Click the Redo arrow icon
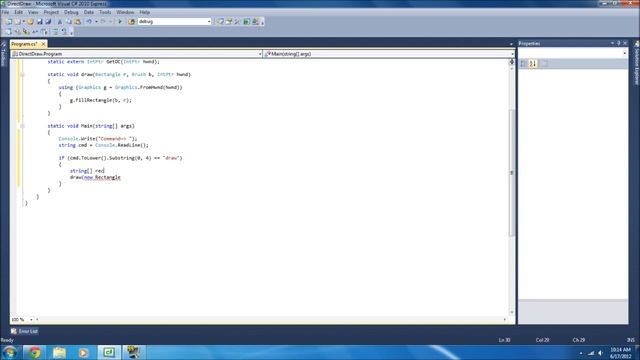This screenshot has height=360, width=640. coord(103,22)
